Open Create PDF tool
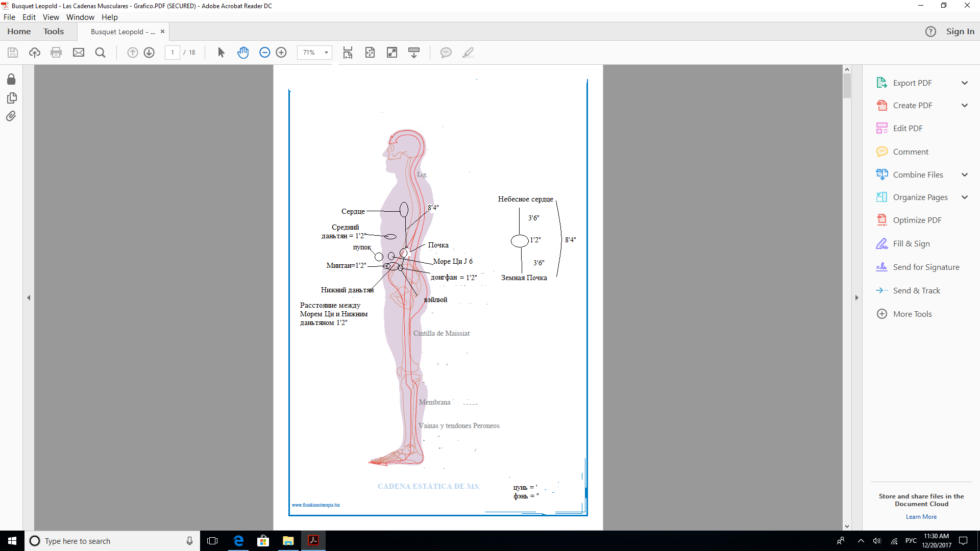 (912, 105)
